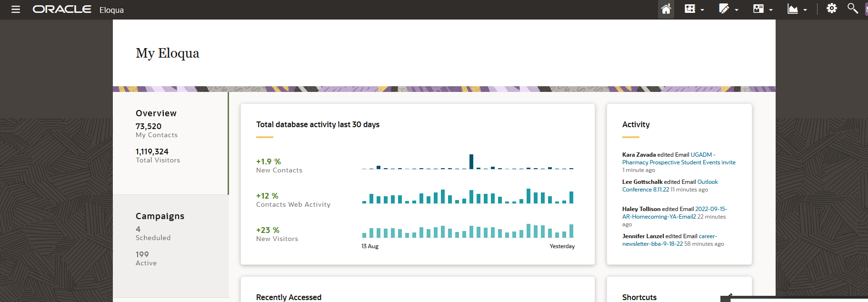This screenshot has height=302, width=868.
Task: Open the Orchestration flowchart icon
Action: (x=689, y=9)
